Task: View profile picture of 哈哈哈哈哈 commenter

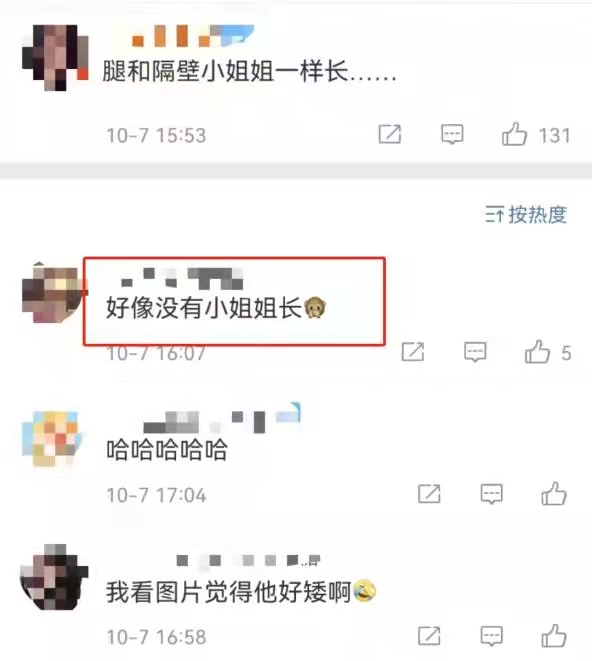Action: [x=51, y=439]
